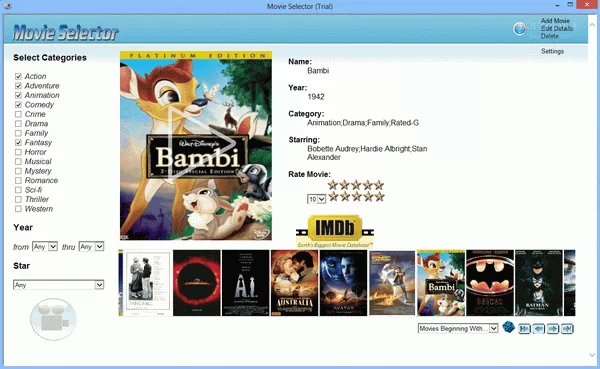The image size is (600, 369).
Task: Check the Romance category
Action: tap(18, 180)
